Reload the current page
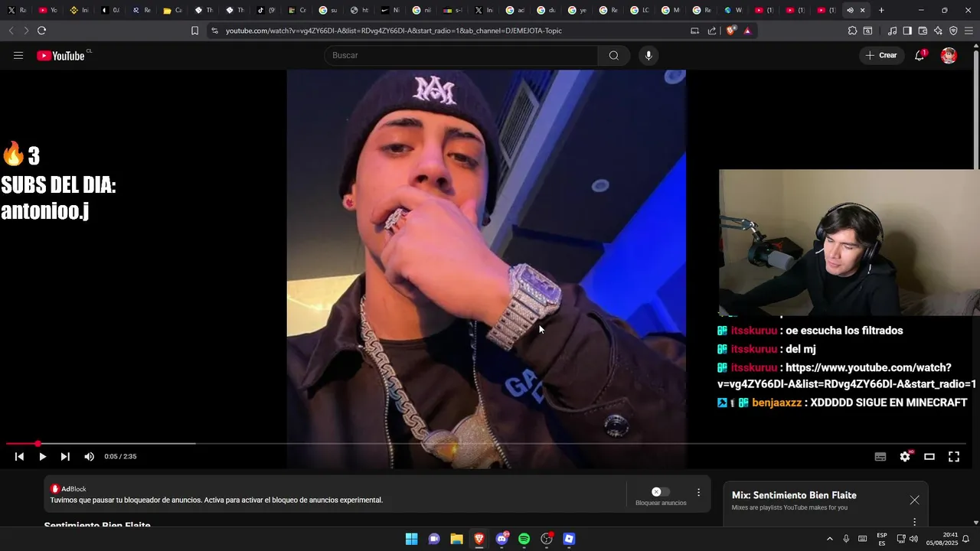Image resolution: width=980 pixels, height=551 pixels. tap(41, 31)
